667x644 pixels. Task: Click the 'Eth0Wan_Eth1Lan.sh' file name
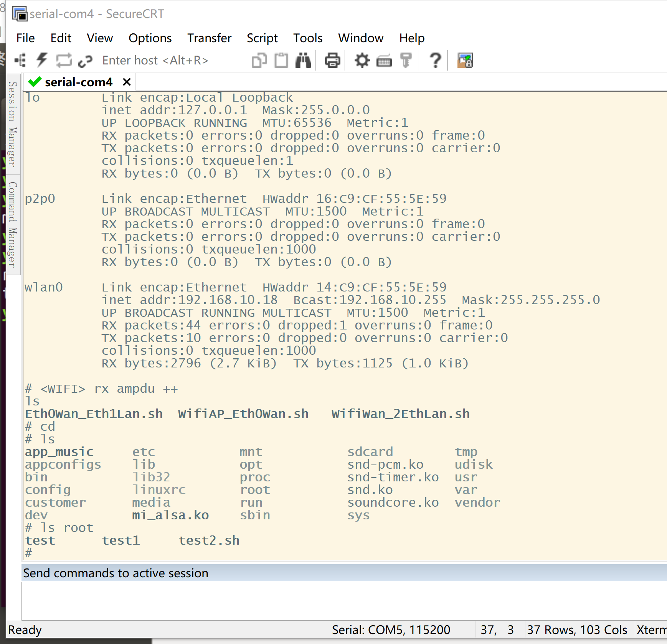(x=94, y=414)
